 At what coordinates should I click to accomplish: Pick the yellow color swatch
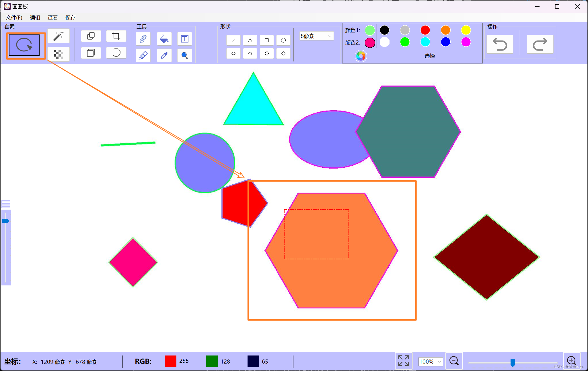click(x=466, y=30)
